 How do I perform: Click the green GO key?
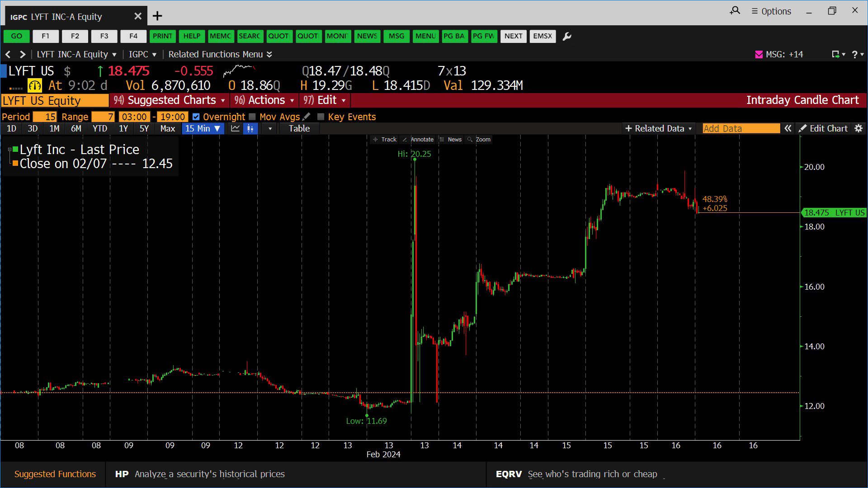pyautogui.click(x=17, y=36)
